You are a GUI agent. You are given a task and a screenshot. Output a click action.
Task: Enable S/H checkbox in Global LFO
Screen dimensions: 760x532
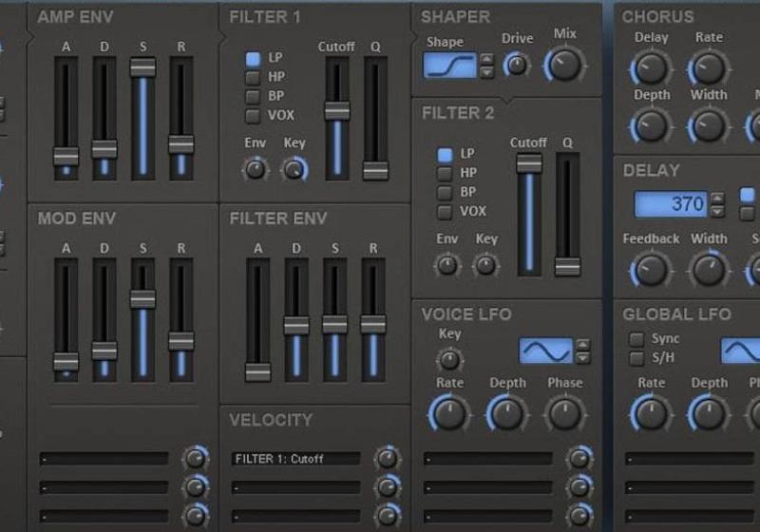(636, 358)
